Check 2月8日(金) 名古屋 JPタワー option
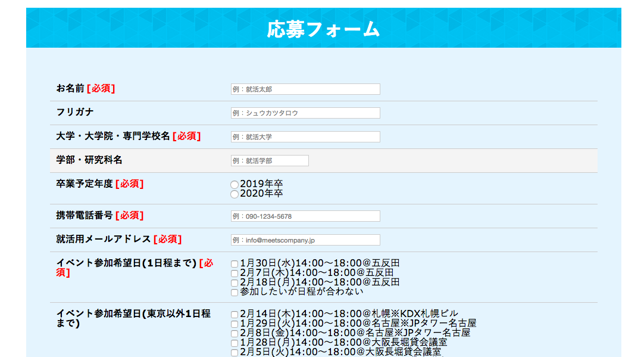 pos(235,334)
